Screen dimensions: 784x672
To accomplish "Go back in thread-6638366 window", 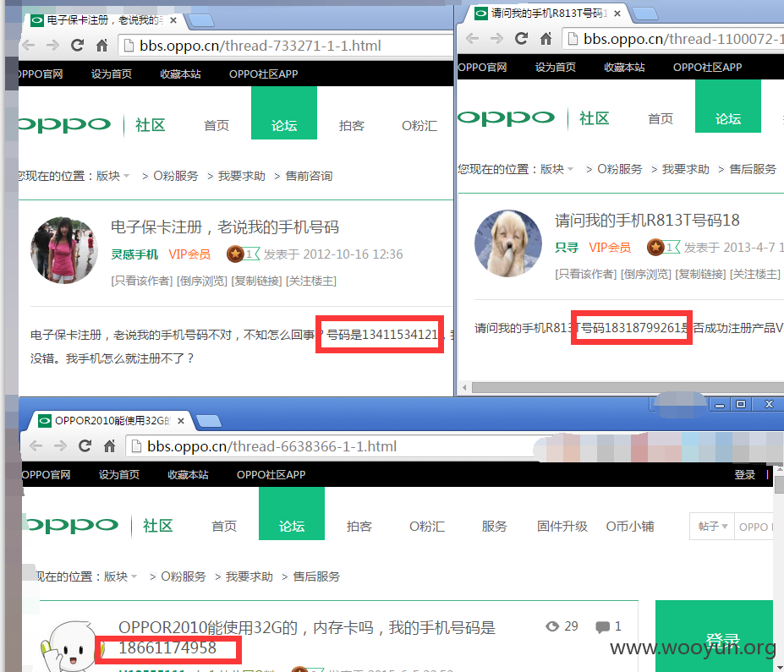I will click(x=36, y=445).
